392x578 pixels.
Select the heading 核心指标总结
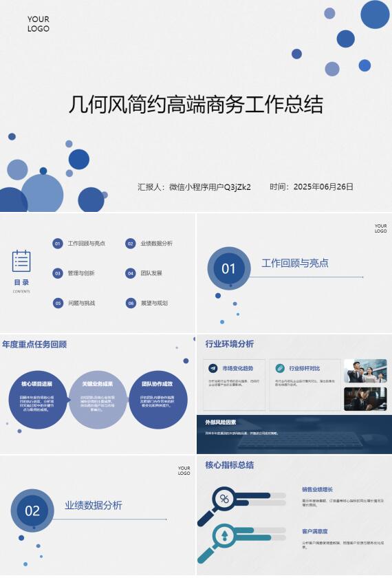pos(230,465)
